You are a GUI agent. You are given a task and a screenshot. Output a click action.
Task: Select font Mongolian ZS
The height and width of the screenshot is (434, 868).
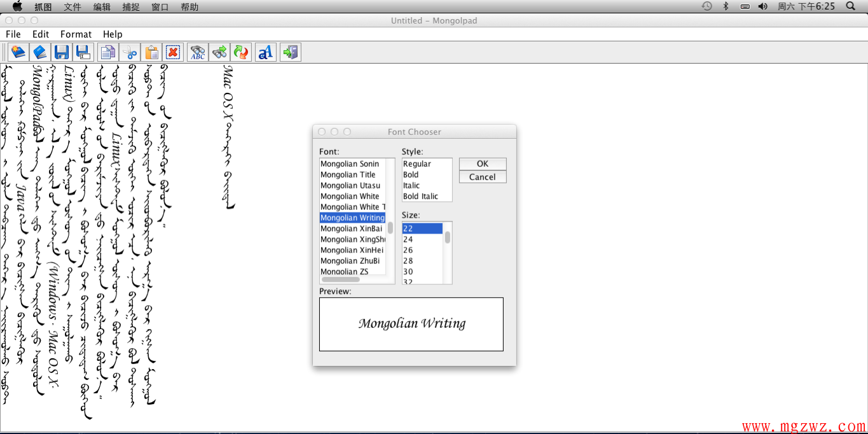[352, 271]
